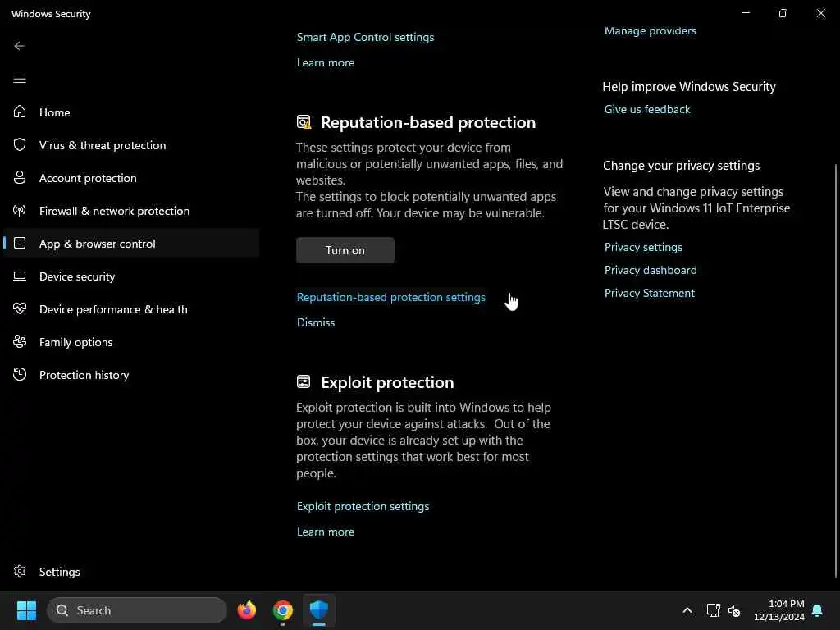Click the taskbar Search box

pyautogui.click(x=137, y=610)
